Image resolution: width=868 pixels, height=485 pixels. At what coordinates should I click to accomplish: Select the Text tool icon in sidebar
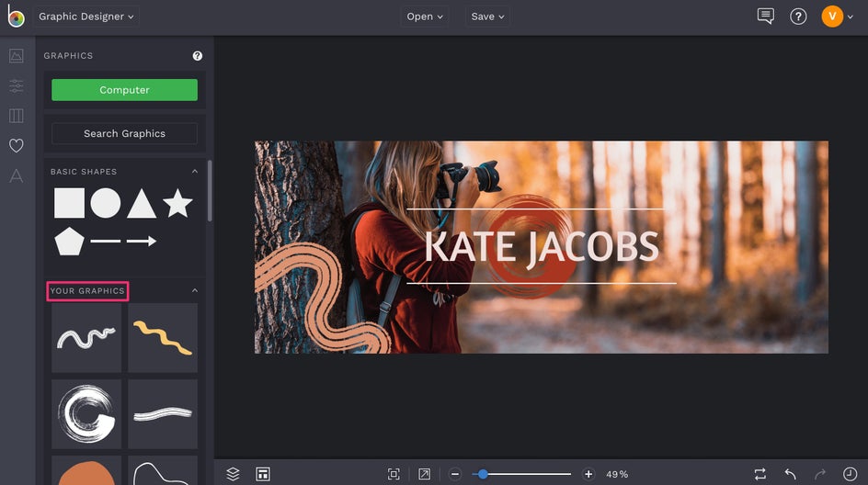click(x=16, y=175)
